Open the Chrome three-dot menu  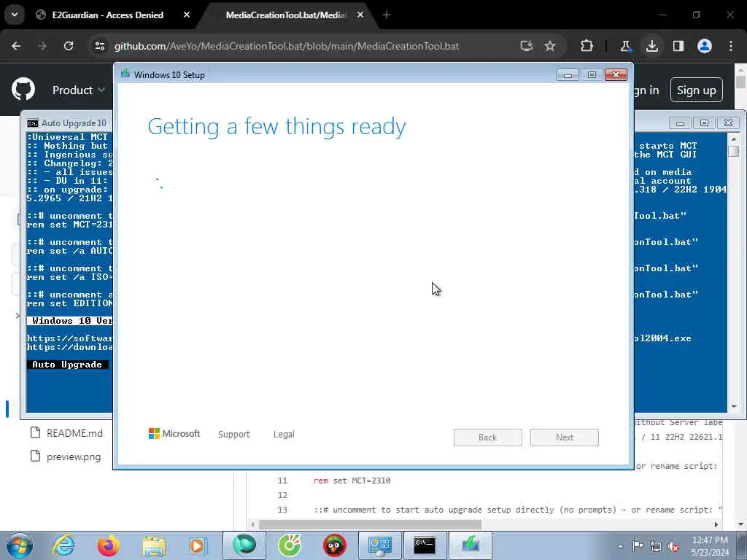click(x=731, y=46)
